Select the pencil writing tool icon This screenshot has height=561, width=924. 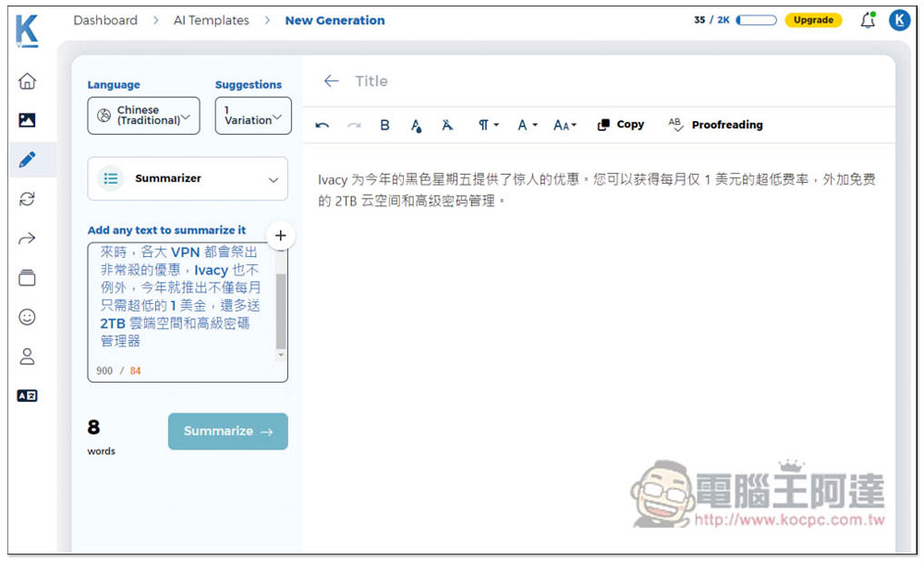tap(27, 159)
